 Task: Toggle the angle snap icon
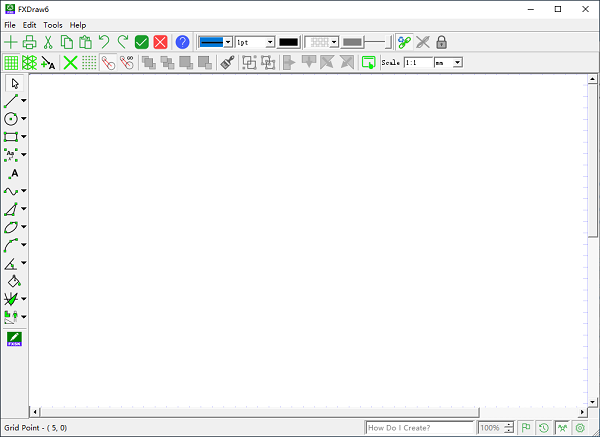pos(108,62)
